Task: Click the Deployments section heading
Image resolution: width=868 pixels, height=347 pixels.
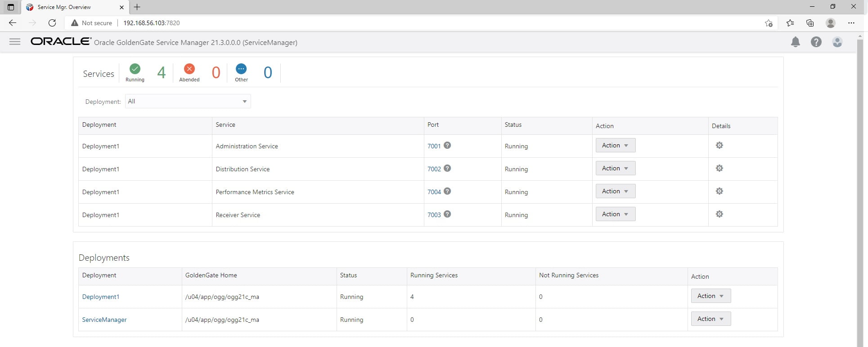Action: click(x=104, y=258)
